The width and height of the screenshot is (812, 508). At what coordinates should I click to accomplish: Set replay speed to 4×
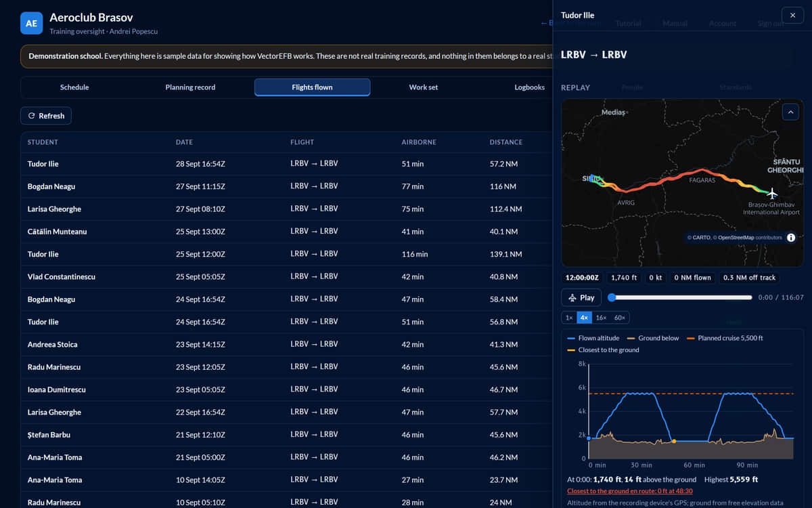(x=584, y=318)
